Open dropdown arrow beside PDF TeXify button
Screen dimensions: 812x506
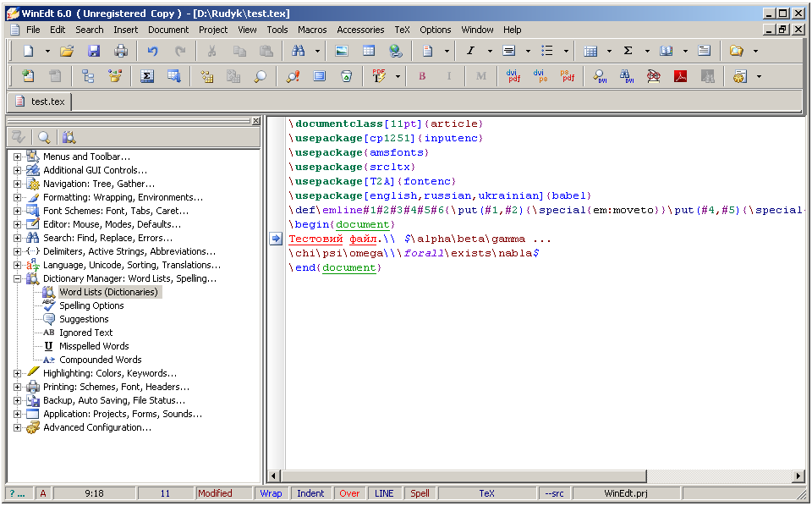398,76
